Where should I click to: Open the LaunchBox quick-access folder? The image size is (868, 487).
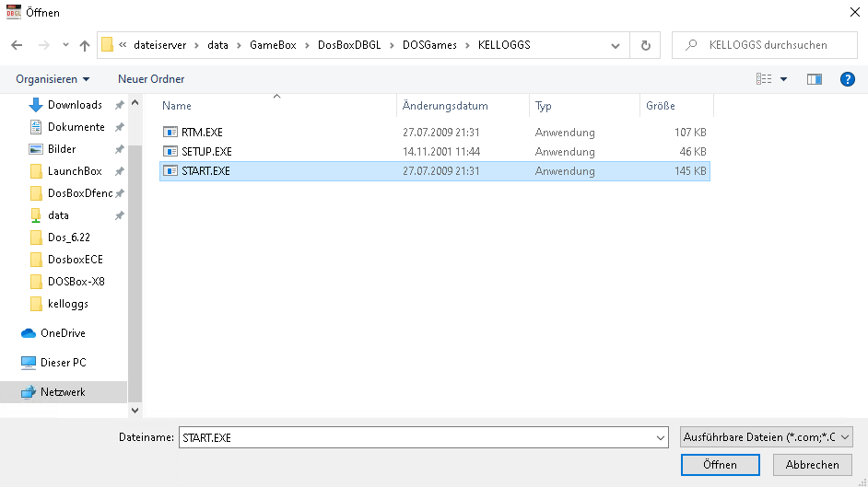pyautogui.click(x=75, y=171)
